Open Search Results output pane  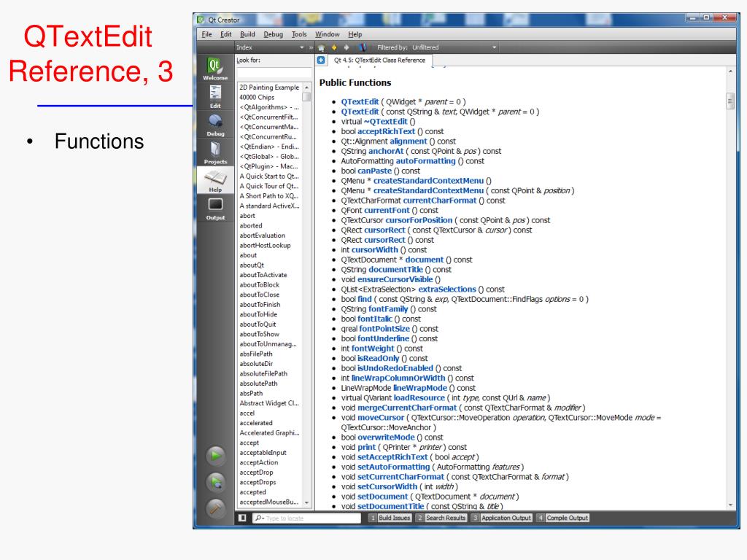[x=441, y=518]
